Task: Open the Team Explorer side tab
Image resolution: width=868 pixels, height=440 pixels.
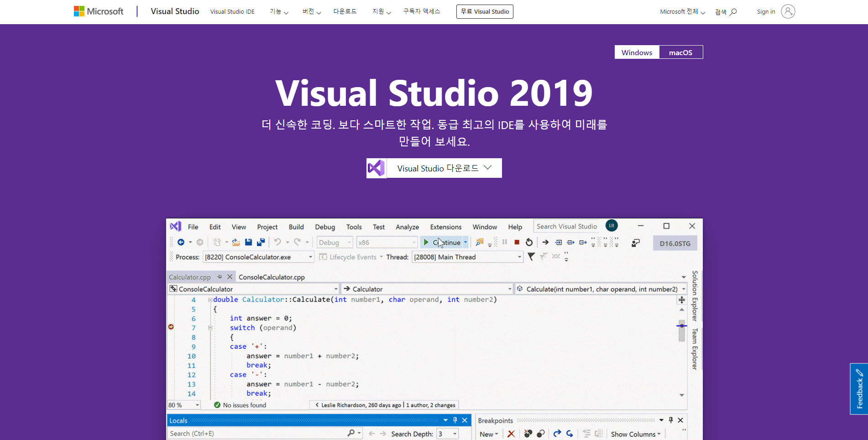Action: tap(695, 349)
